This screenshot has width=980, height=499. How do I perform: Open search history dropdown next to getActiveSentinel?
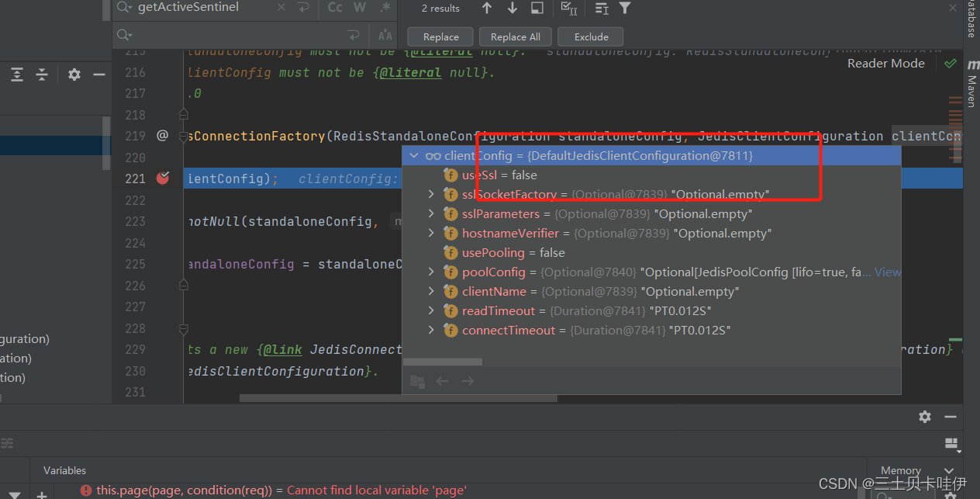124,7
